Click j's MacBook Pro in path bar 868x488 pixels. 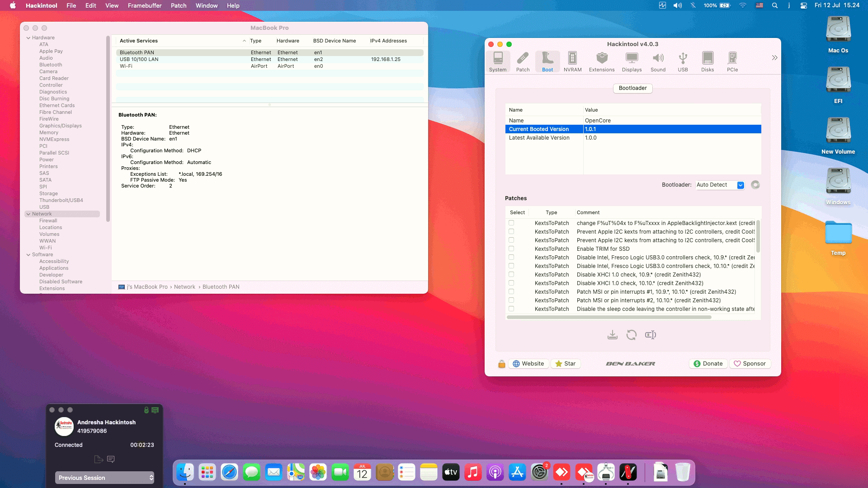[x=143, y=287]
